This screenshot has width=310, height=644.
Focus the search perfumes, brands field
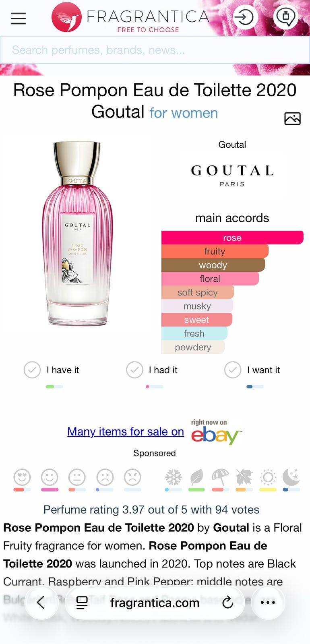pos(155,50)
